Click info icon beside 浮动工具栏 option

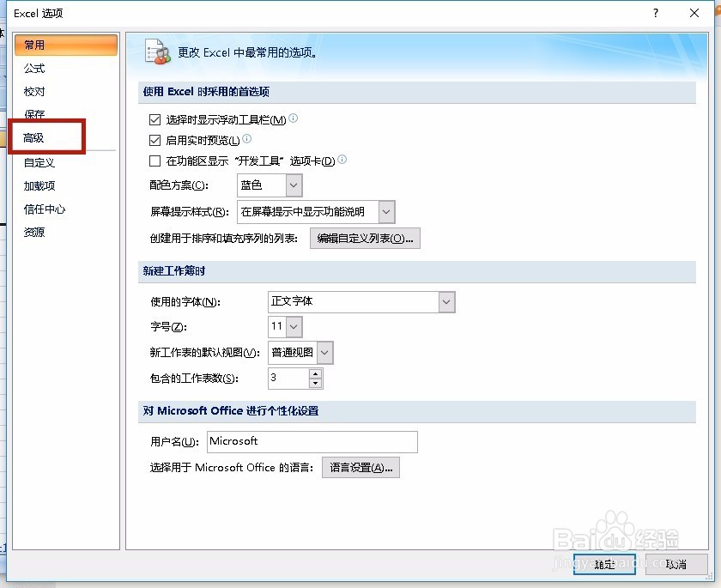tap(294, 118)
